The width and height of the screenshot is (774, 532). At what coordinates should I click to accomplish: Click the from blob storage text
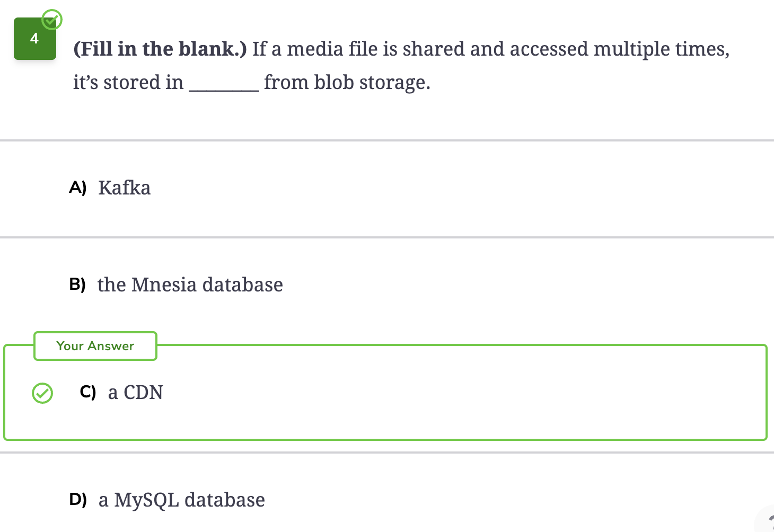coord(347,83)
